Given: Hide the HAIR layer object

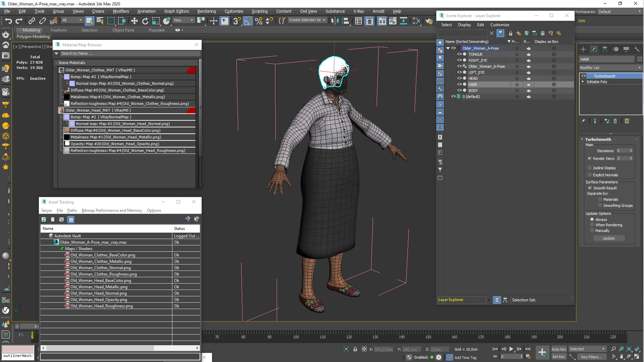Looking at the screenshot, I should [x=460, y=84].
